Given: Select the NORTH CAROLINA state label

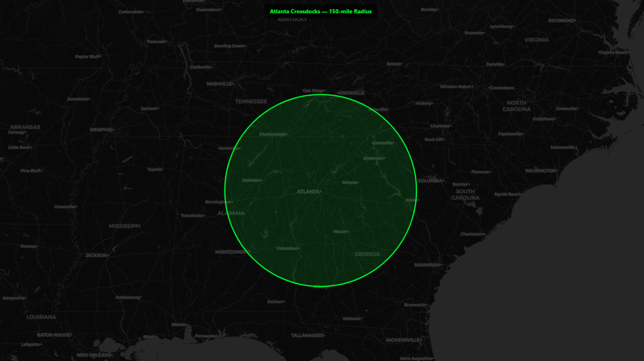Looking at the screenshot, I should (516, 106).
